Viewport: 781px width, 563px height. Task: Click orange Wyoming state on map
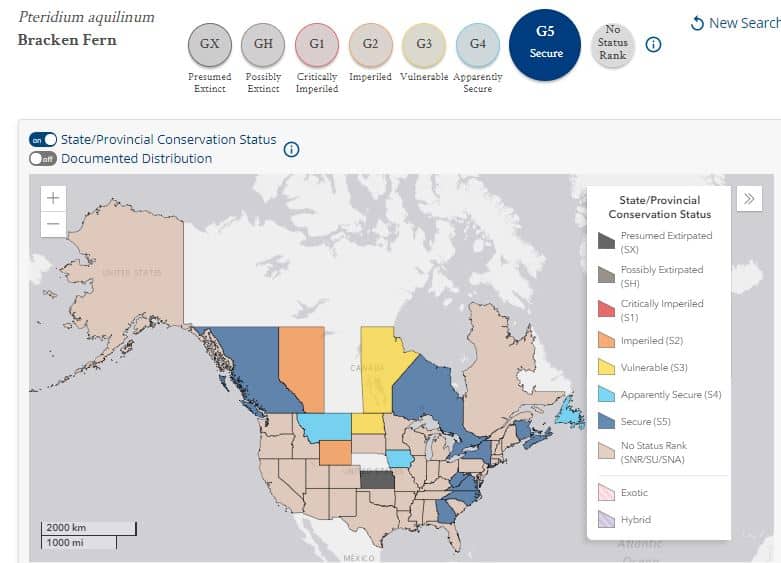tap(335, 453)
